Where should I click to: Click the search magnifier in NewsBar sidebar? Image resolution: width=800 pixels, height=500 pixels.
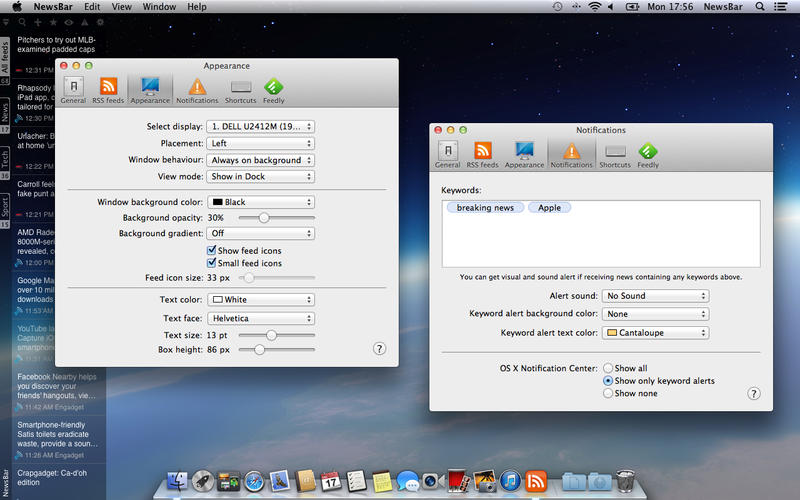coord(22,22)
